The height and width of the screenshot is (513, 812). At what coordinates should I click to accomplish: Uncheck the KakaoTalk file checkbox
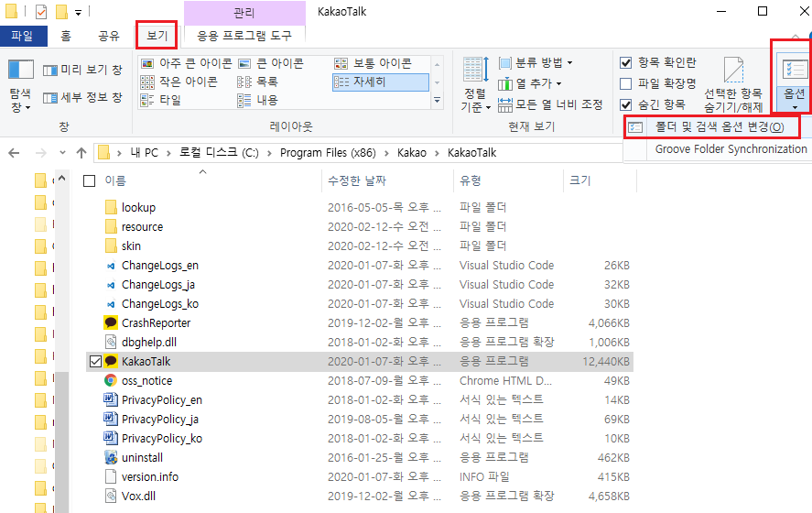point(95,361)
